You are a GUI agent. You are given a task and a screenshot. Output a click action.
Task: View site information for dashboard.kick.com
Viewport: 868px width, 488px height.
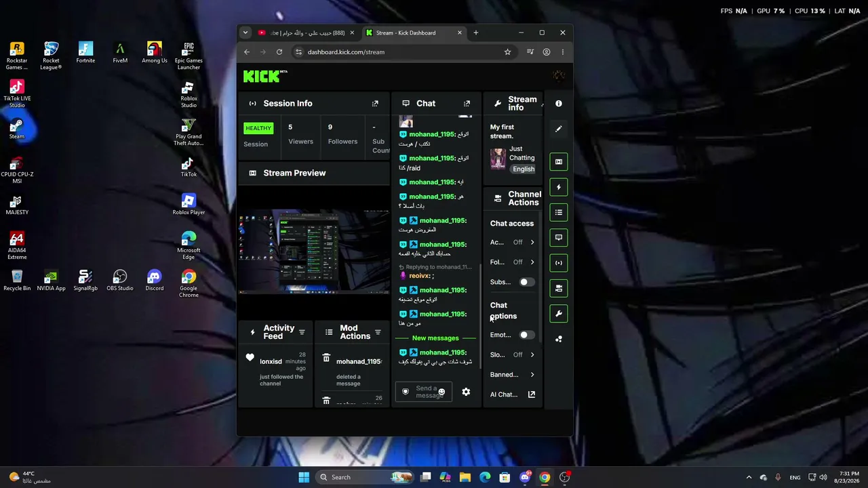[x=298, y=52]
